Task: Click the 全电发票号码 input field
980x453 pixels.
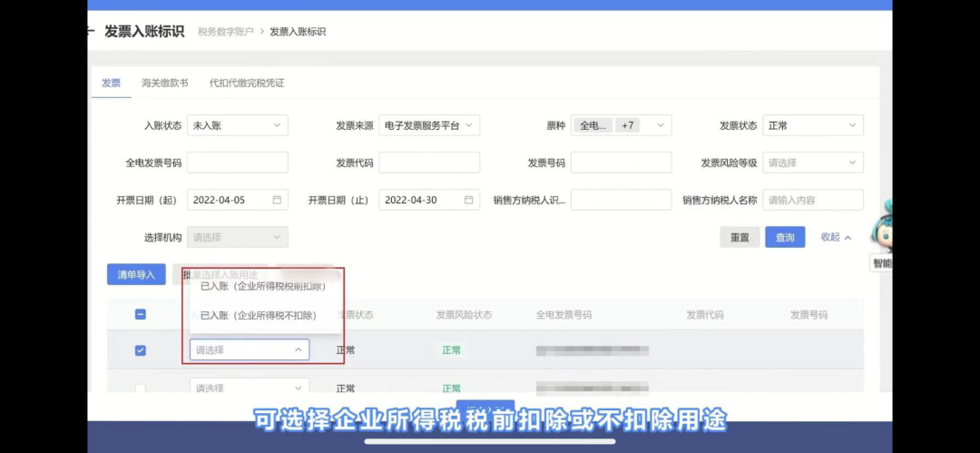Action: click(x=237, y=162)
